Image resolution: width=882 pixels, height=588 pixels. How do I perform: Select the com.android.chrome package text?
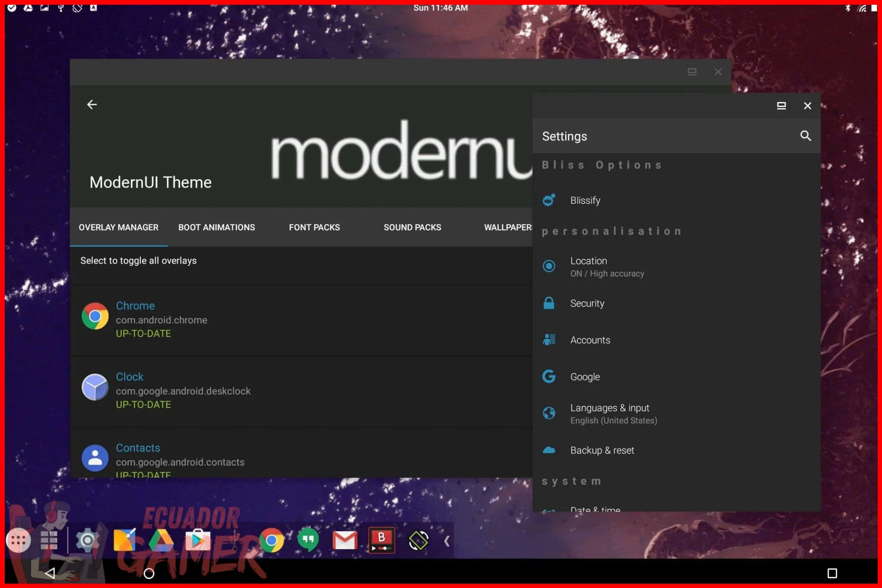pyautogui.click(x=161, y=320)
